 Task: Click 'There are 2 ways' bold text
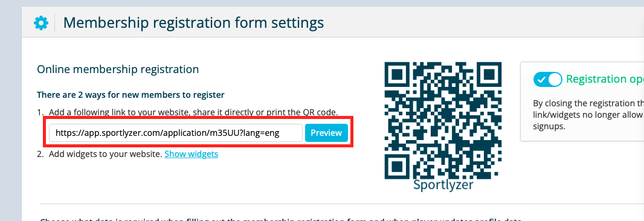click(x=130, y=95)
